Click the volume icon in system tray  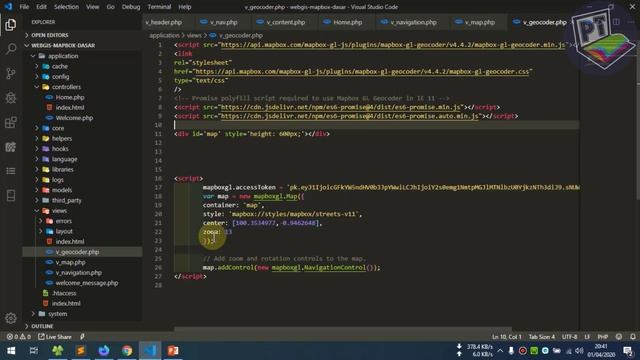579,351
